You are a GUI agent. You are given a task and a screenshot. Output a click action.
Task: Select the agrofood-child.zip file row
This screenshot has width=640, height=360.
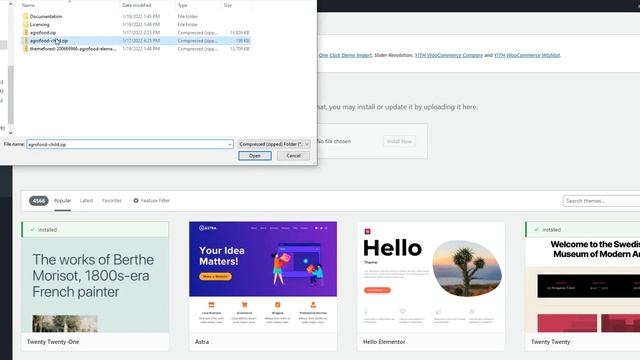136,41
